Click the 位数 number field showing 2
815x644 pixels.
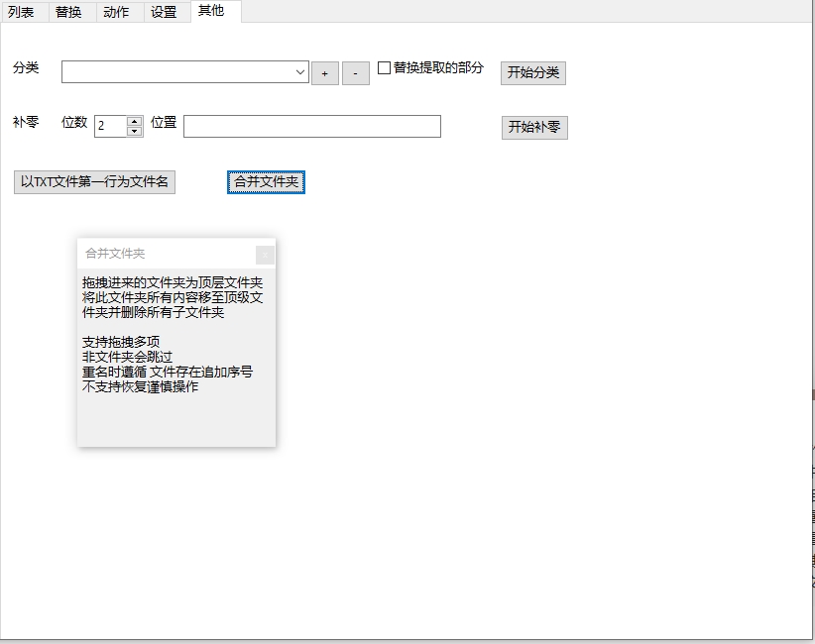[x=110, y=126]
